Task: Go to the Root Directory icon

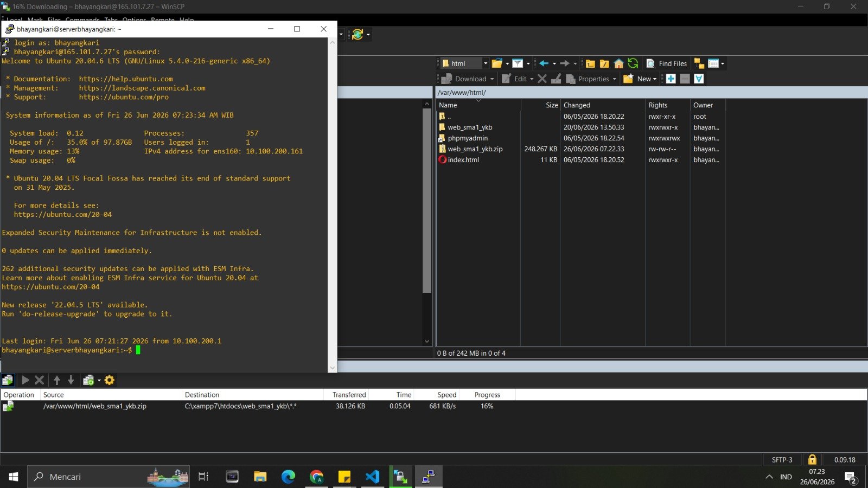Action: click(x=604, y=63)
